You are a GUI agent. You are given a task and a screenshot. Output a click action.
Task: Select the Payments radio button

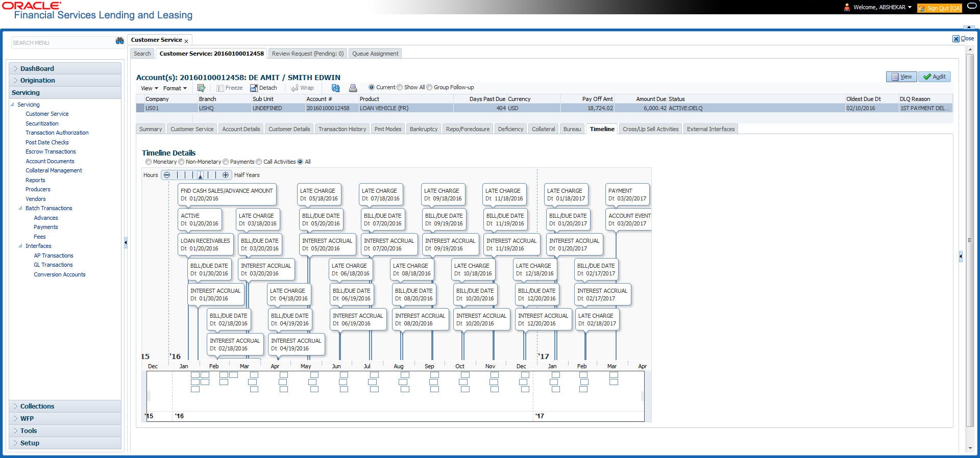coord(226,162)
